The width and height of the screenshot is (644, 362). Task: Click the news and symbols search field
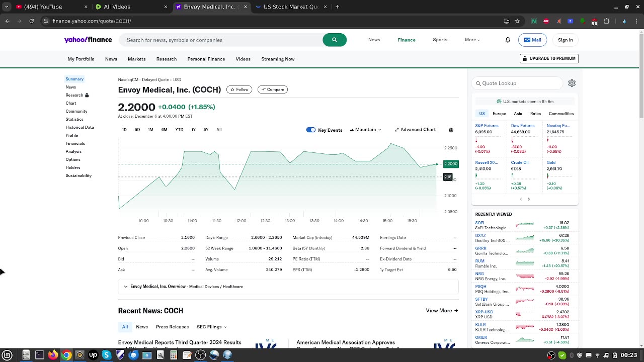221,40
